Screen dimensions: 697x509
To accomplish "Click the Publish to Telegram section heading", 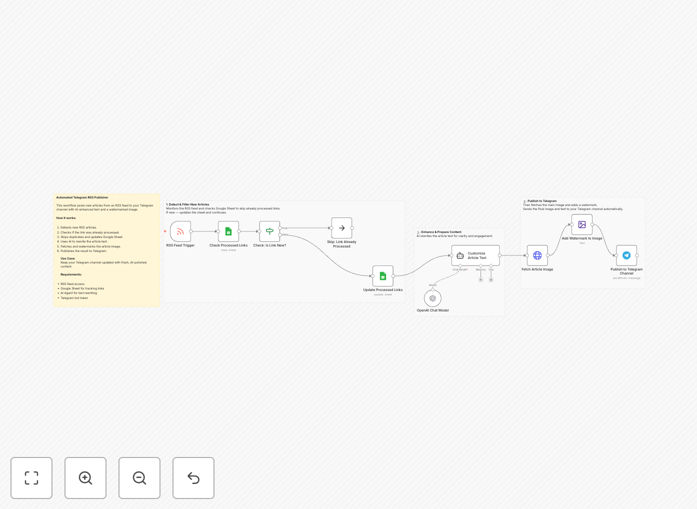I will pos(540,201).
